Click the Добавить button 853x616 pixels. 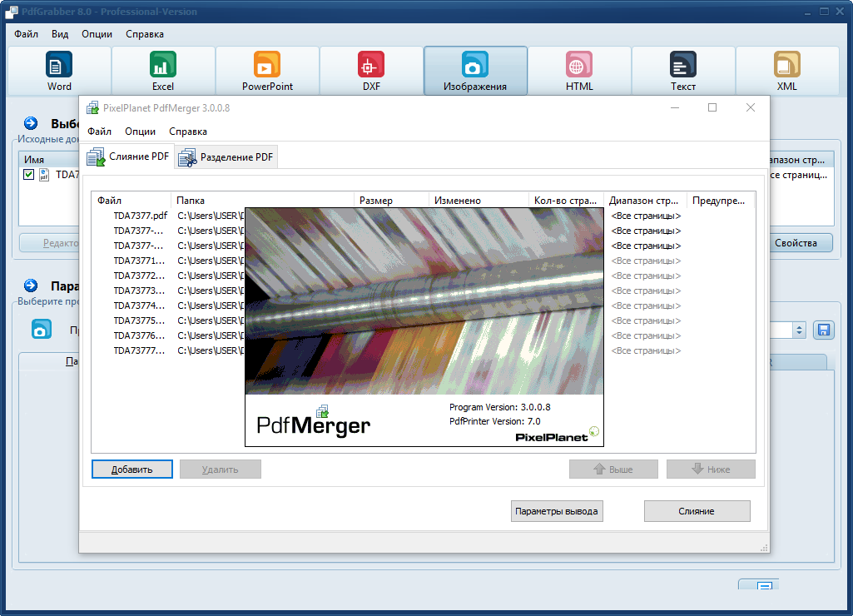click(132, 469)
